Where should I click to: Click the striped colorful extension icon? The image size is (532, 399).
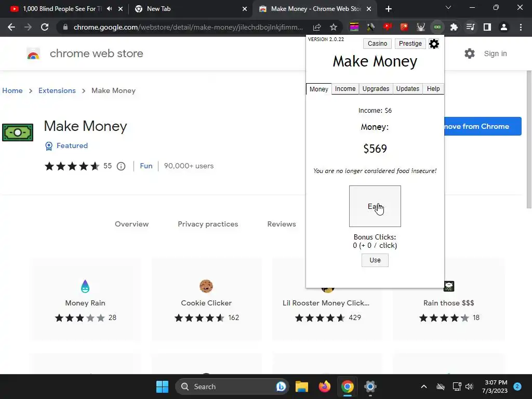tap(354, 27)
